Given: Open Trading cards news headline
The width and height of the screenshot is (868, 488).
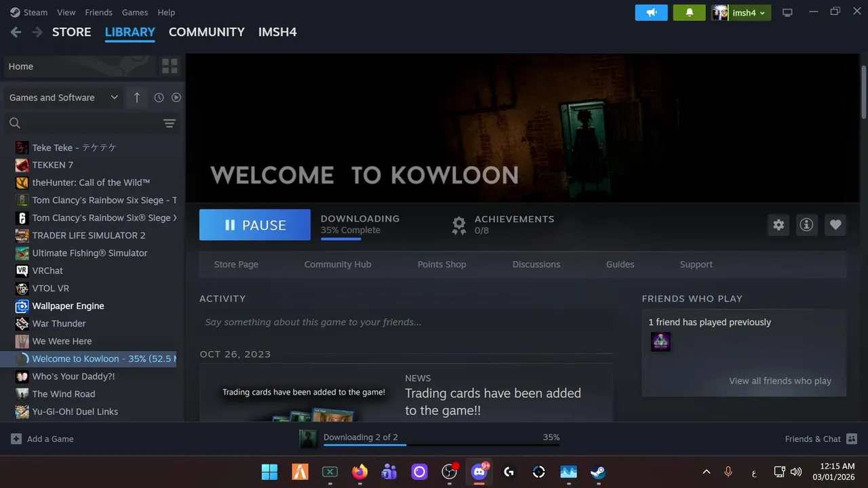Looking at the screenshot, I should coord(493,402).
